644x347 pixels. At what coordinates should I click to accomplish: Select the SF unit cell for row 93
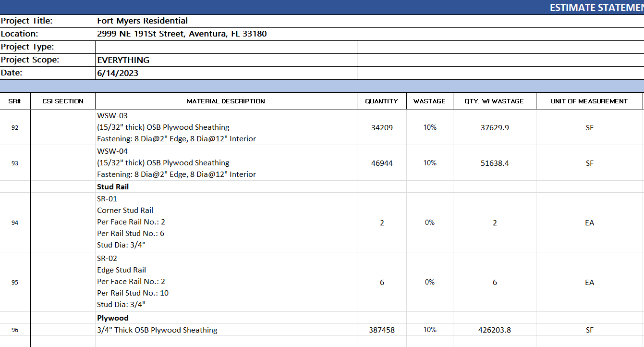589,163
